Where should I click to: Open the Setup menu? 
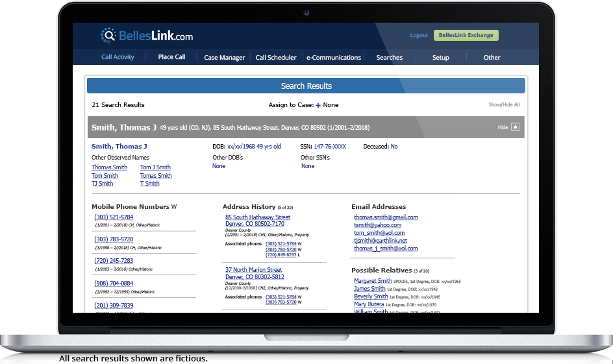click(440, 57)
